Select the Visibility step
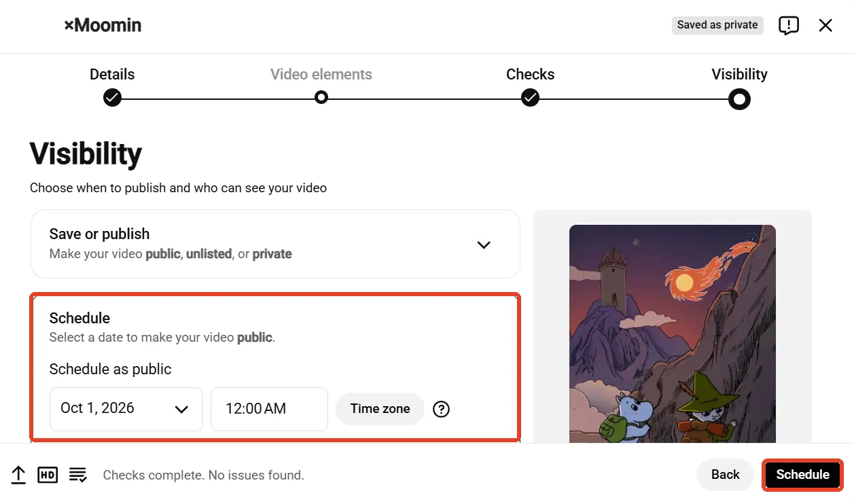 tap(739, 75)
